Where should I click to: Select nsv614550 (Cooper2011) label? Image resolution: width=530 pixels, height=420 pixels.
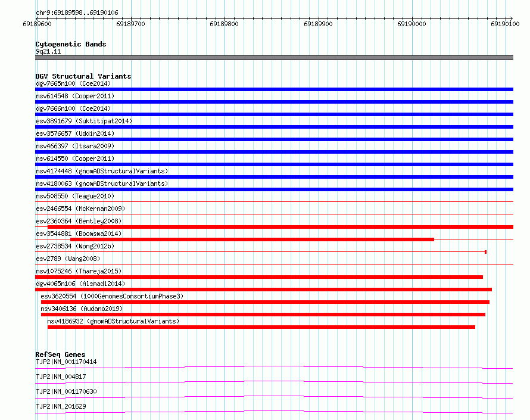click(x=75, y=158)
